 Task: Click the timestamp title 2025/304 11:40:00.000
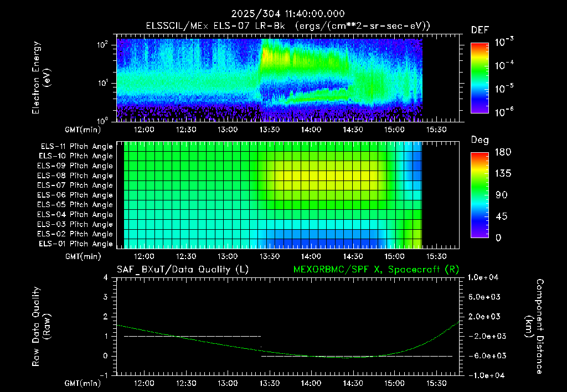pyautogui.click(x=288, y=14)
